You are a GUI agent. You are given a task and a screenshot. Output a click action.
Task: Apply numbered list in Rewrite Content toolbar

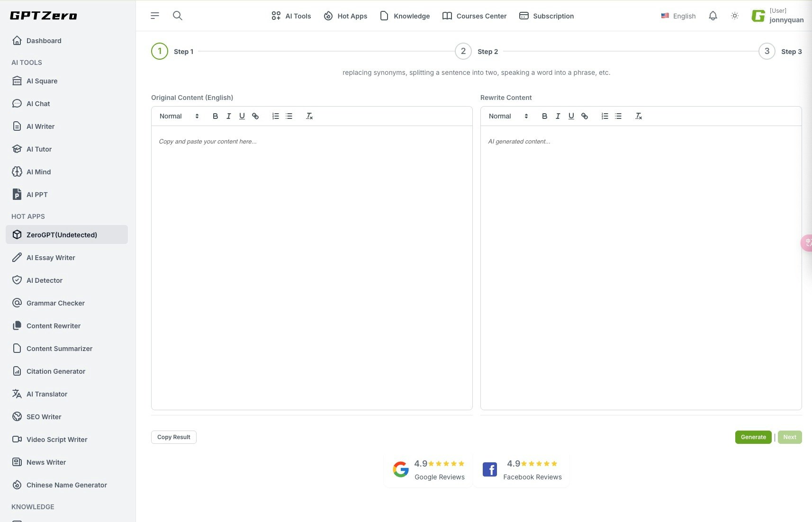pyautogui.click(x=605, y=116)
